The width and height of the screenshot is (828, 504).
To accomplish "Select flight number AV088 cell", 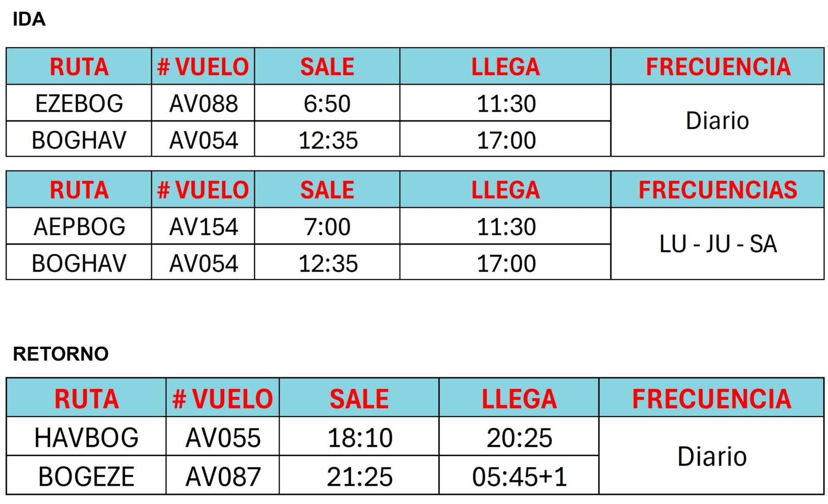I will point(204,104).
